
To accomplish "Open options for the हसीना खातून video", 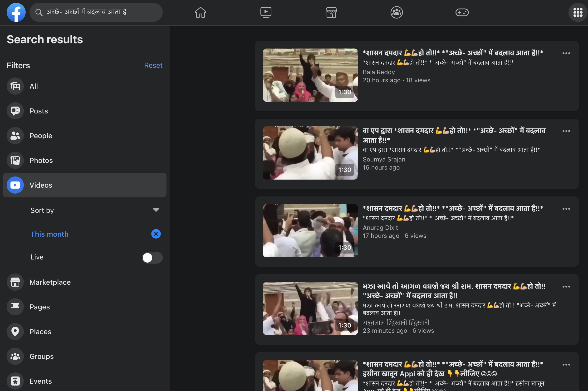I will point(566,365).
